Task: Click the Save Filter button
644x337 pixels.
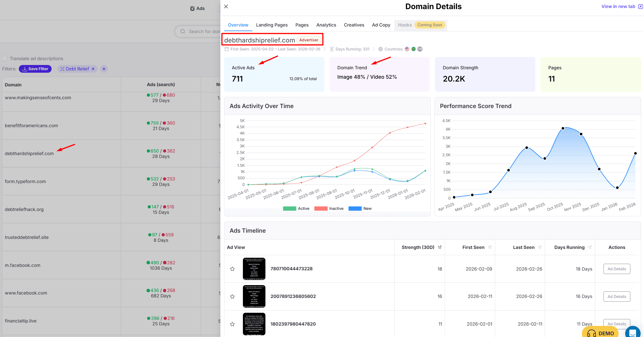Action: tap(35, 69)
